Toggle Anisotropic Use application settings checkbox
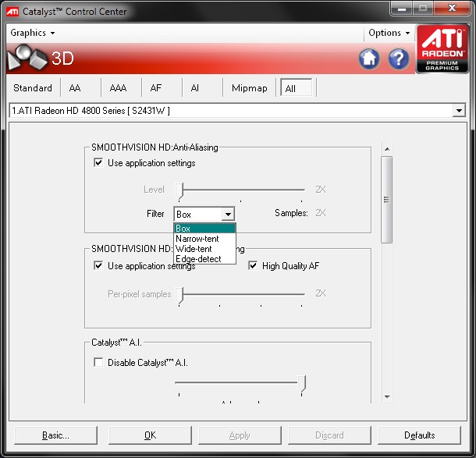 (x=98, y=265)
